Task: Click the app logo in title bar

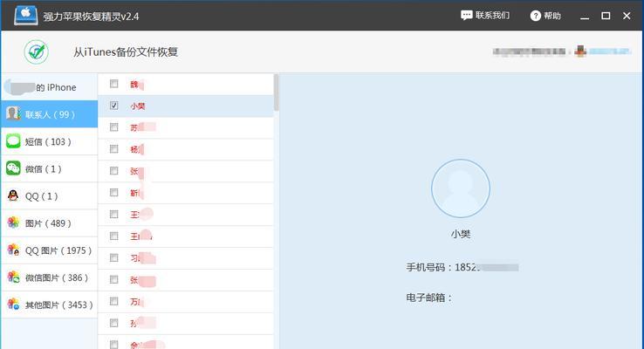Action: tap(26, 16)
